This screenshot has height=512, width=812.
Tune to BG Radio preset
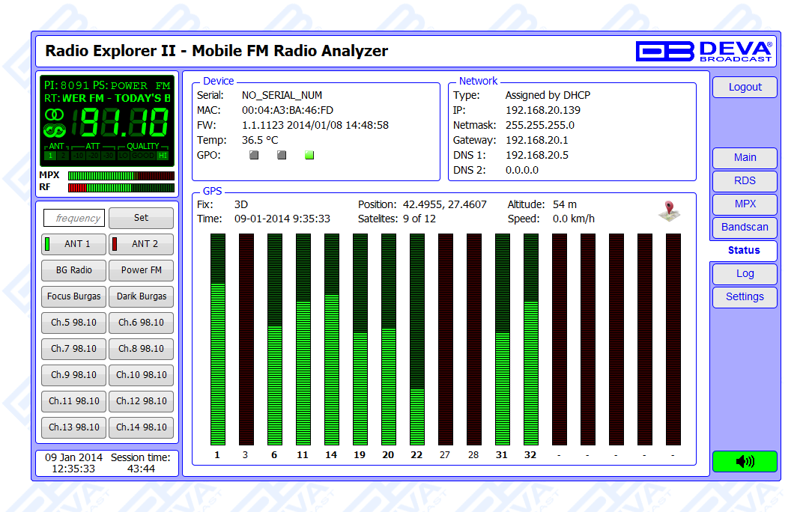73,270
